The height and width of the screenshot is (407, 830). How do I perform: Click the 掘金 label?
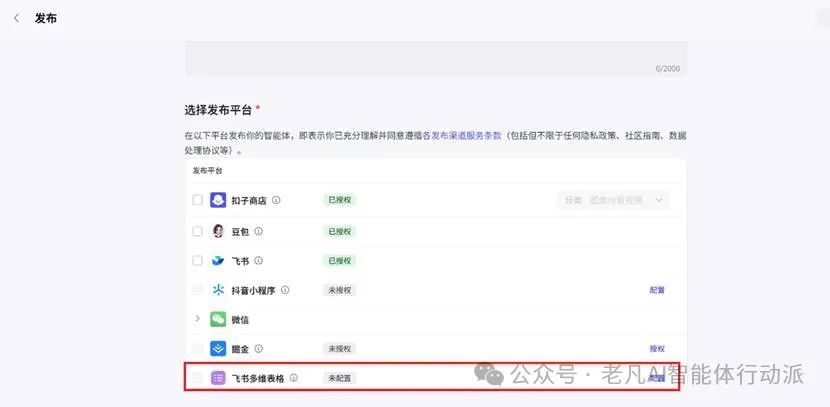coord(240,349)
